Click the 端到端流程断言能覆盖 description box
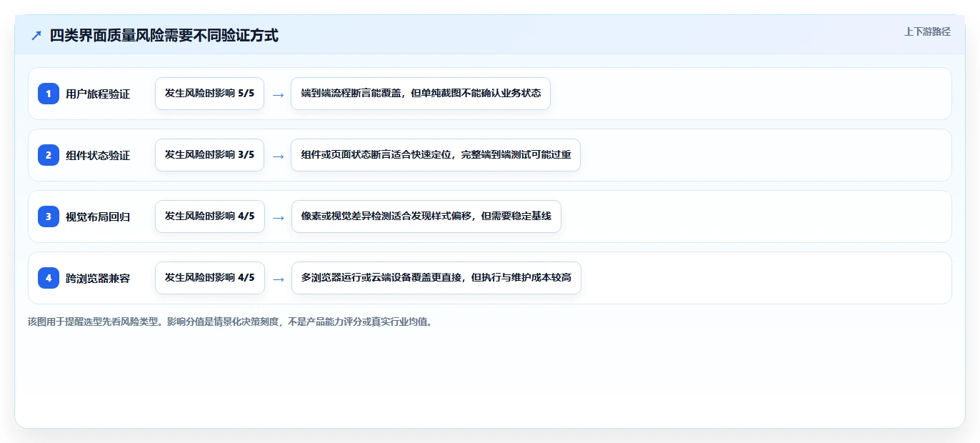Viewport: 980px width, 443px height. click(421, 94)
